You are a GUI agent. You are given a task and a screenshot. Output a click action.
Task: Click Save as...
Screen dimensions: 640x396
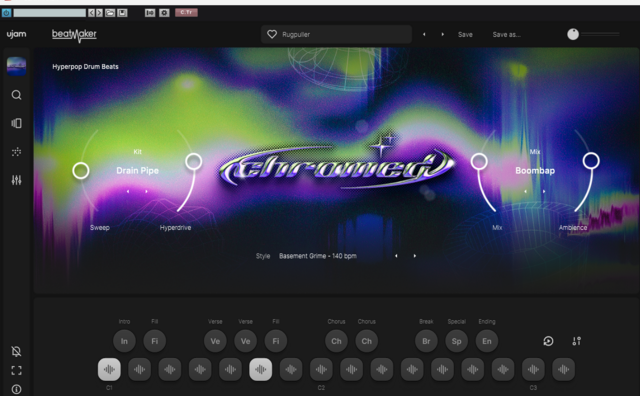pos(507,35)
